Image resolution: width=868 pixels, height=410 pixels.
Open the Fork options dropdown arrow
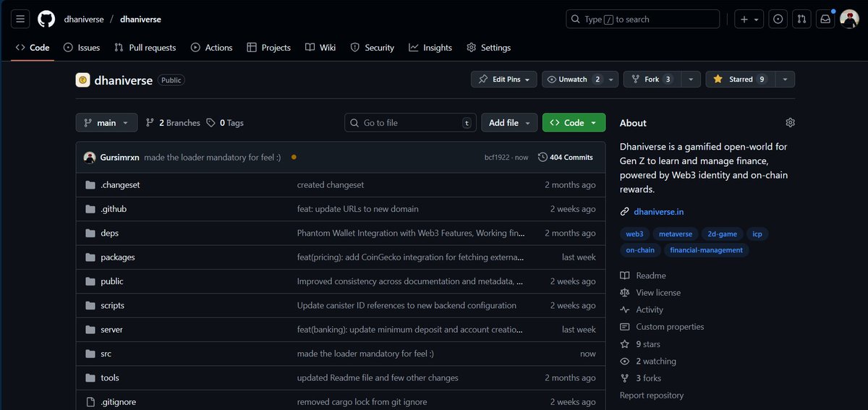click(x=691, y=80)
